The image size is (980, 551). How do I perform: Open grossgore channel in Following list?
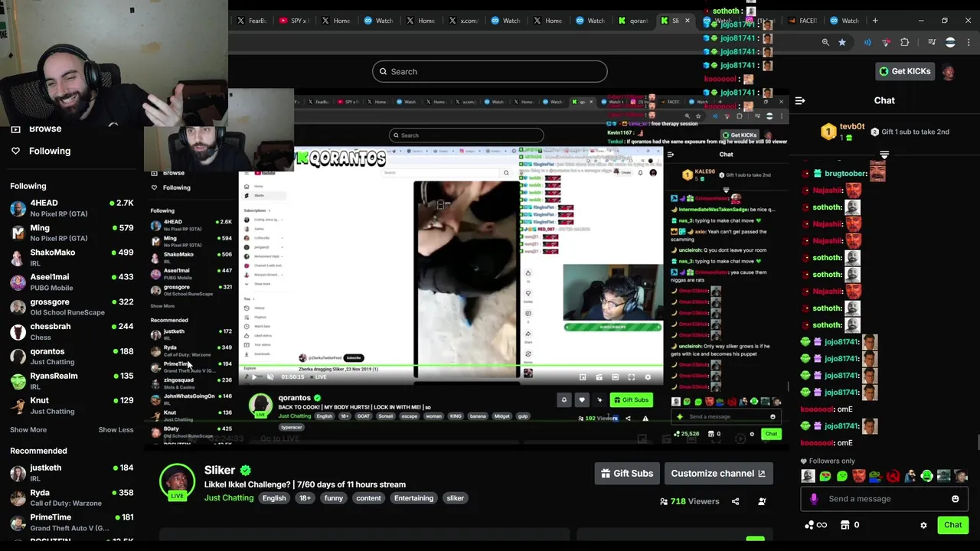pos(71,307)
